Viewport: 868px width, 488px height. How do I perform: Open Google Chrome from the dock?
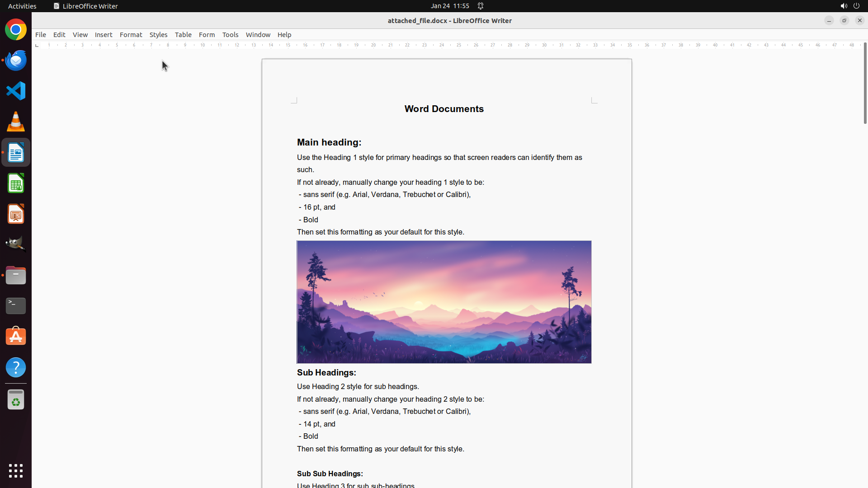coord(16,30)
